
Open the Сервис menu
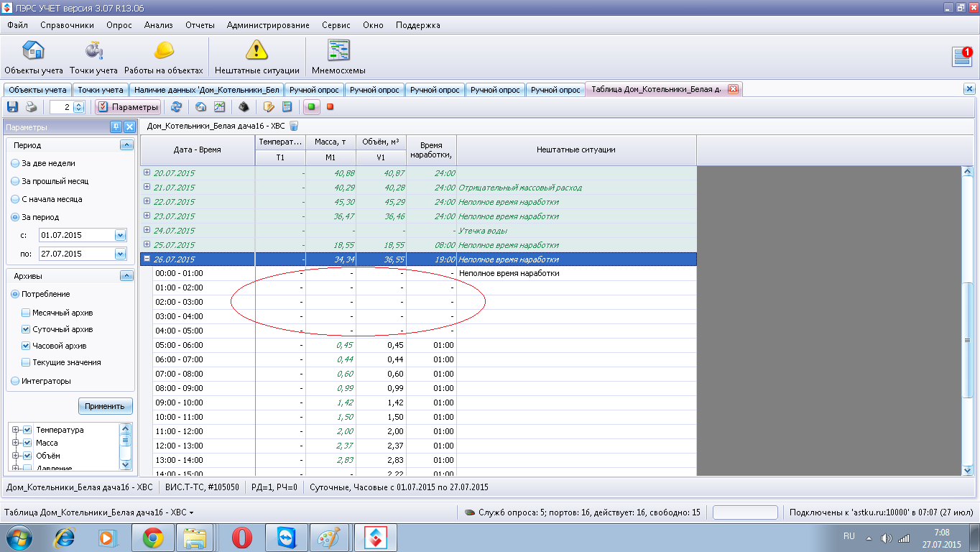coord(336,25)
